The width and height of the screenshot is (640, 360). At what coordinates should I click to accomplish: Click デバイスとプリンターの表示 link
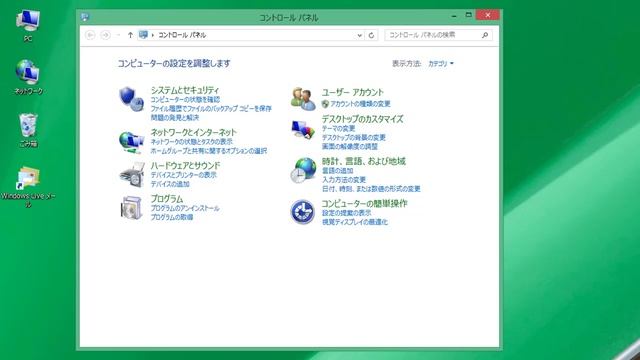[184, 175]
